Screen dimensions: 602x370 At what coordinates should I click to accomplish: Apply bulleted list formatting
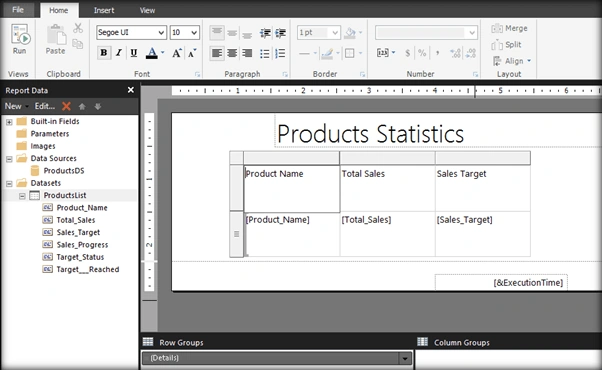(265, 53)
